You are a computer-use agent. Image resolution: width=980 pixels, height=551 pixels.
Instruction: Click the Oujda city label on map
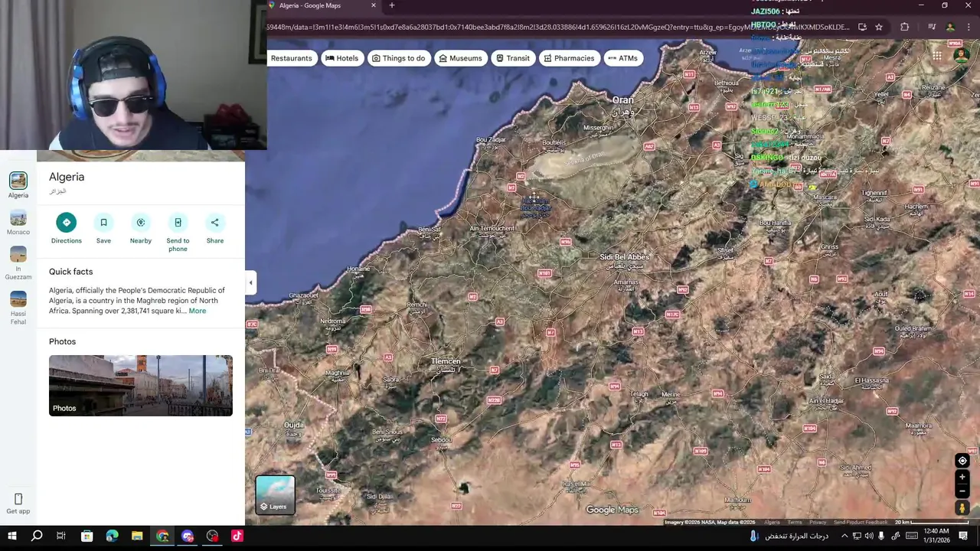pos(294,425)
